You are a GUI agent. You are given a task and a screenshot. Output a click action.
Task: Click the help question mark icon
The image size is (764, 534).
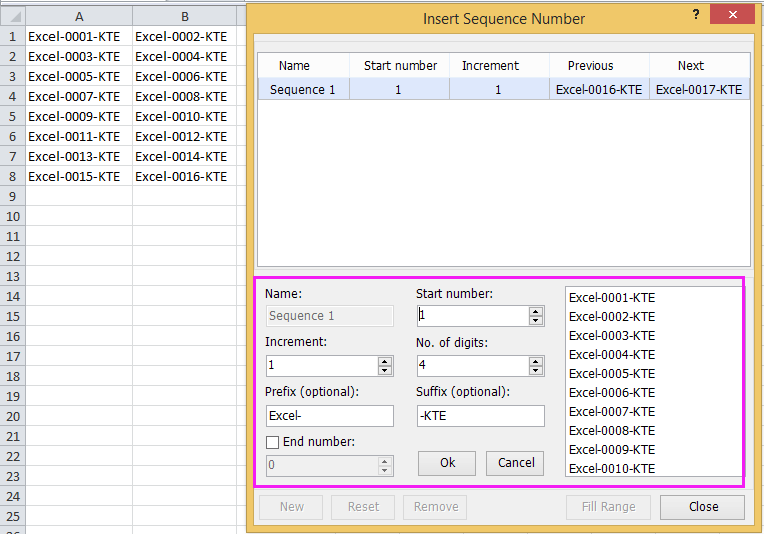pos(695,16)
